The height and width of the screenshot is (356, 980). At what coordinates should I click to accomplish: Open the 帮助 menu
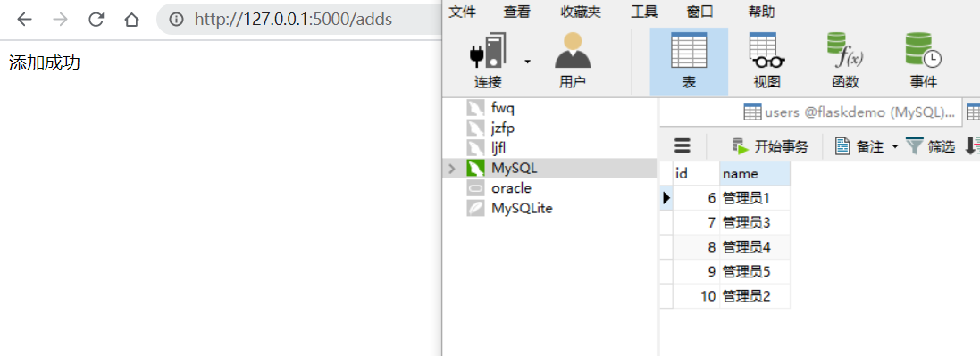point(761,12)
